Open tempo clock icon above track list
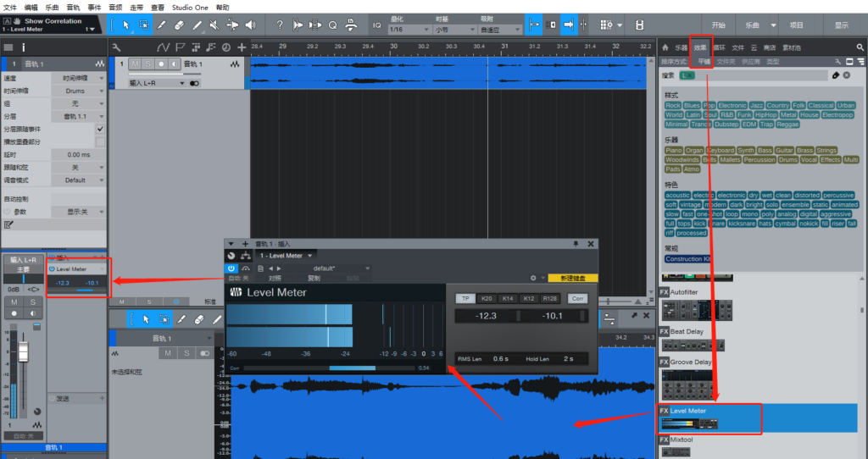The image size is (868, 459). pyautogui.click(x=225, y=47)
